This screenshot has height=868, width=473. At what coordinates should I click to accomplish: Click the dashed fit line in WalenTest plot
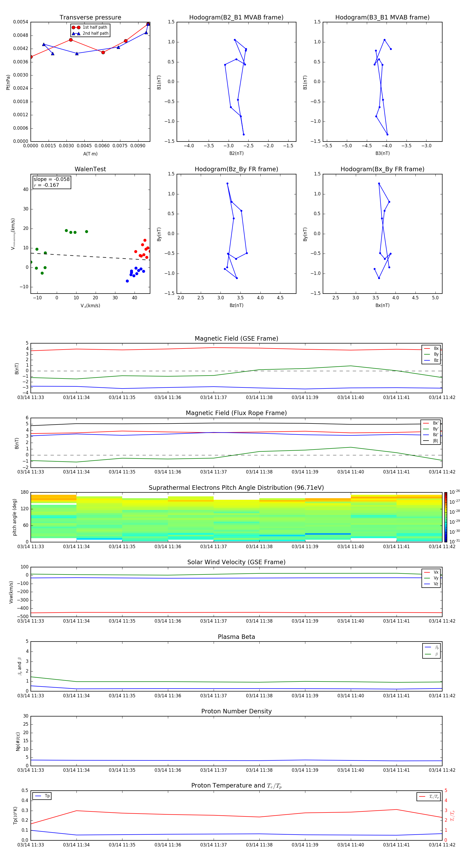pyautogui.click(x=90, y=256)
